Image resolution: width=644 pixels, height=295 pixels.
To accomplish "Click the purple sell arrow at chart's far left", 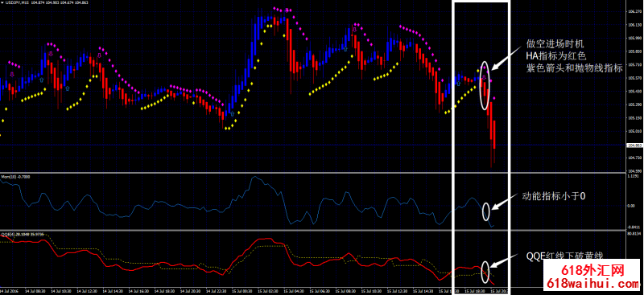I will pos(12,75).
